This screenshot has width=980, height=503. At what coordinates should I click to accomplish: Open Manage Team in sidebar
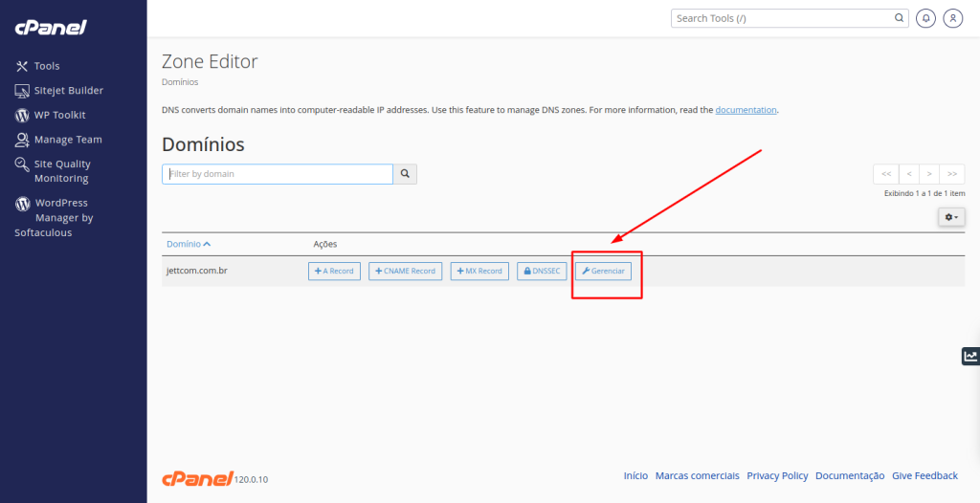pyautogui.click(x=67, y=140)
